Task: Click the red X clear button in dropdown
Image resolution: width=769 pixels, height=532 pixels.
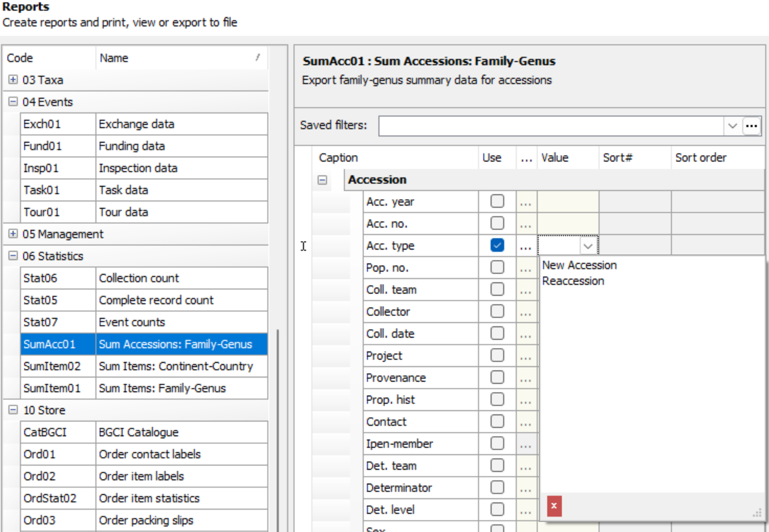Action: tap(554, 506)
